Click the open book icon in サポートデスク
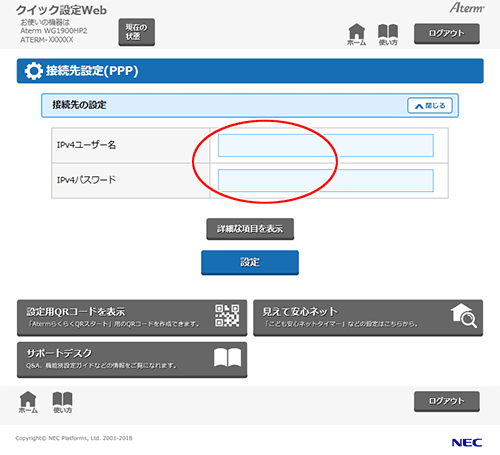The height and width of the screenshot is (455, 500). pos(227,357)
